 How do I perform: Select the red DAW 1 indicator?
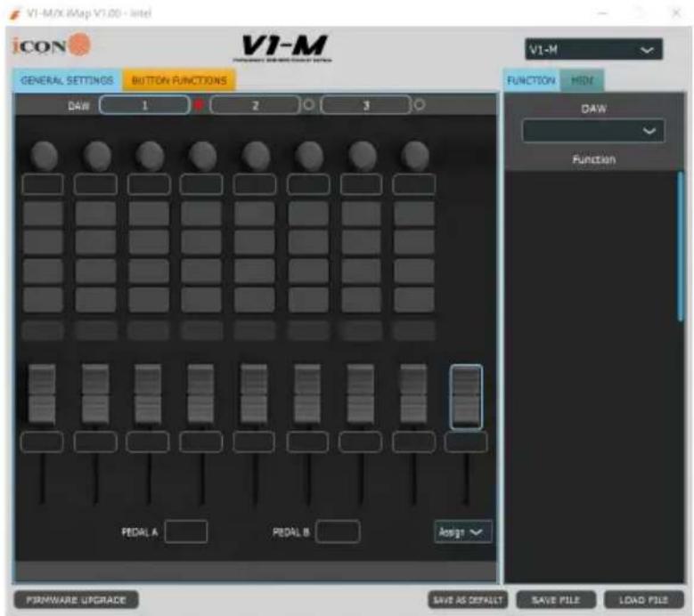pyautogui.click(x=199, y=105)
